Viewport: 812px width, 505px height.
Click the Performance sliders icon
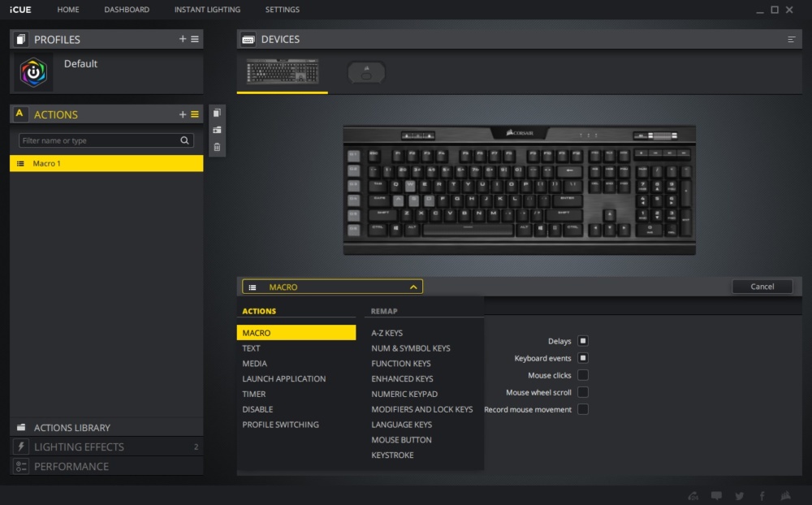(21, 466)
